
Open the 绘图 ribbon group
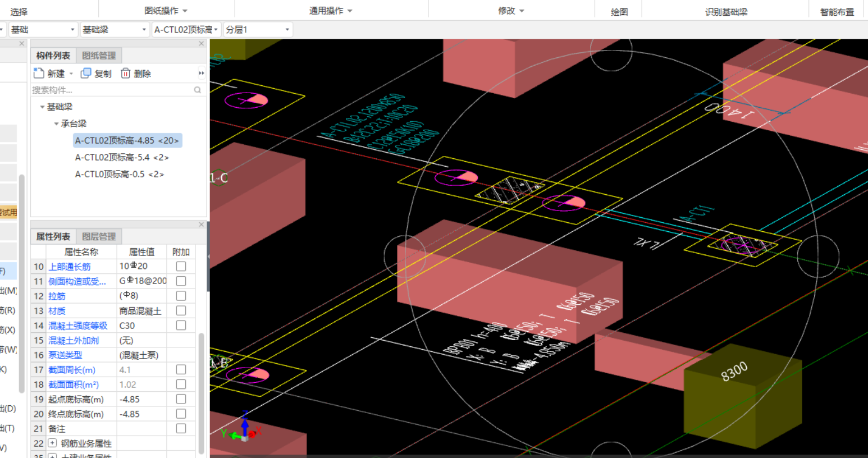click(x=619, y=12)
